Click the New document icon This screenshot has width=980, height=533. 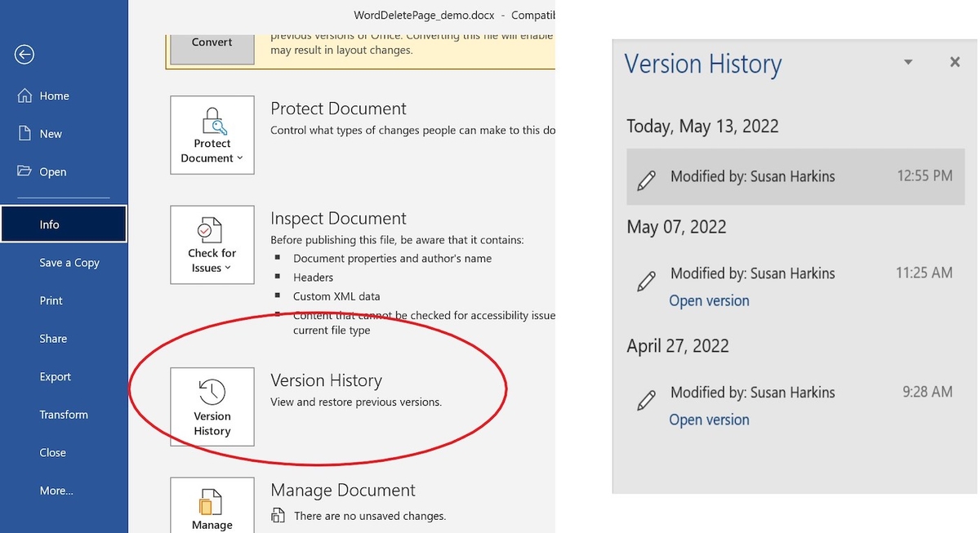[x=26, y=133]
